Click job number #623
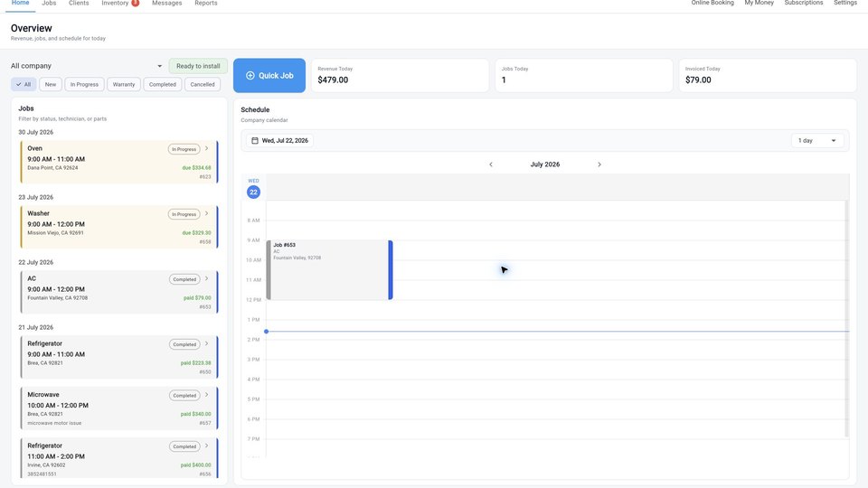The image size is (868, 488). click(x=205, y=177)
